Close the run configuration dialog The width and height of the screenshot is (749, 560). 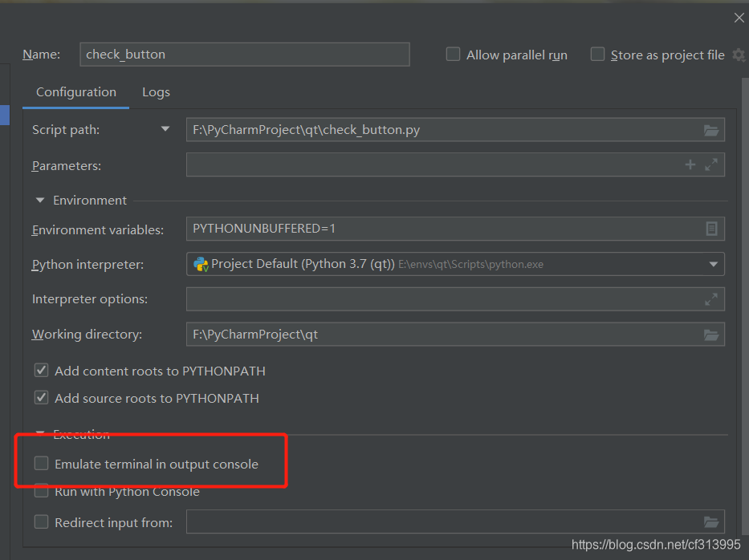pyautogui.click(x=739, y=18)
